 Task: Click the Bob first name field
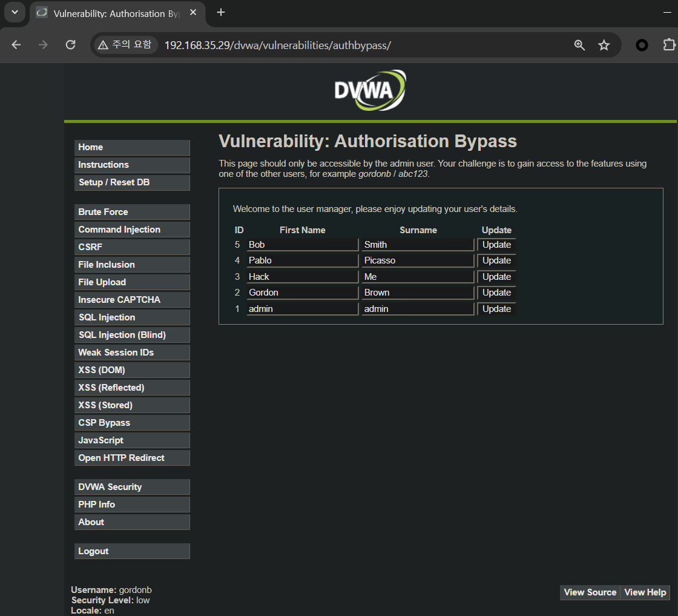pos(302,245)
